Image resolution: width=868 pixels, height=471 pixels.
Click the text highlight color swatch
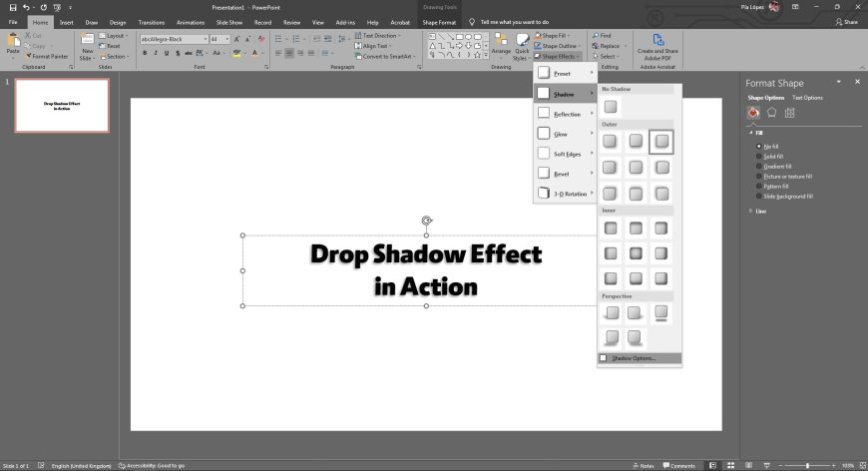click(x=236, y=53)
